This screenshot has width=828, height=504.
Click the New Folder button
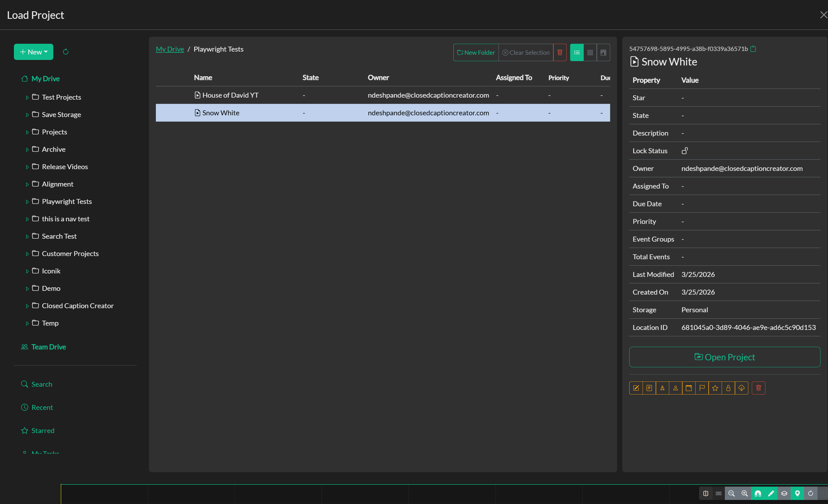pos(476,52)
